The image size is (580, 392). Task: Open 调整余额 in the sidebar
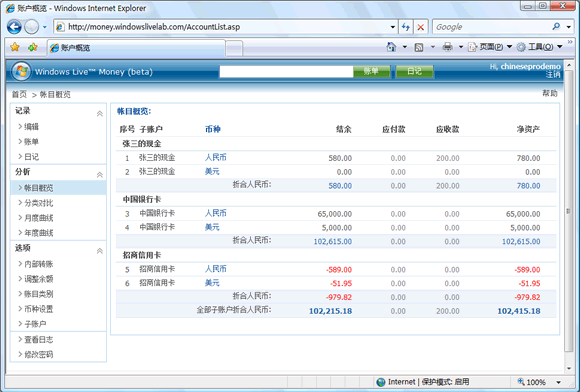[39, 279]
